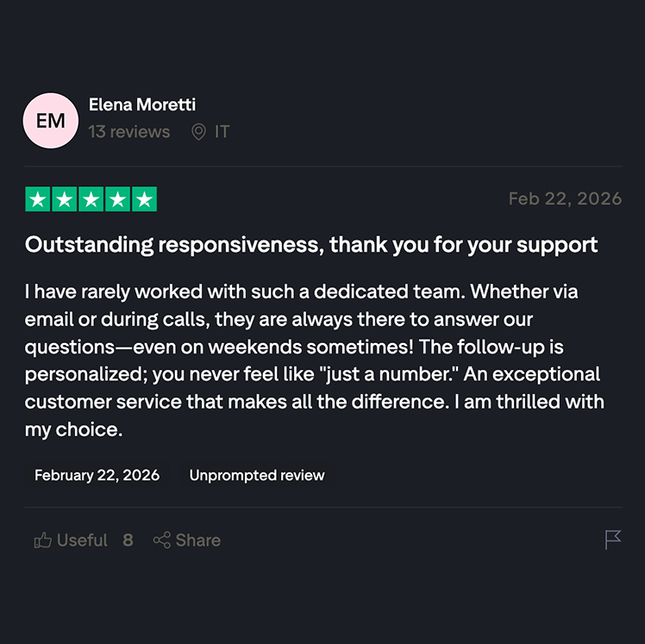The width and height of the screenshot is (645, 644).
Task: Click the third green rating star
Action: click(91, 200)
